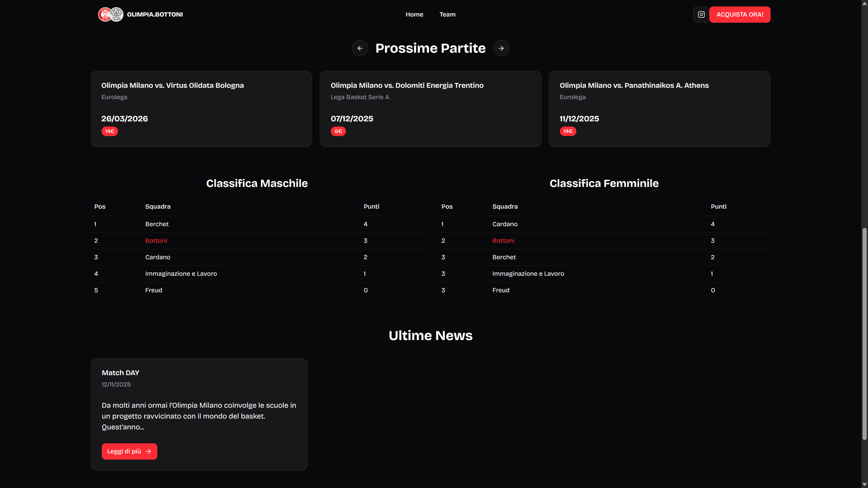Select the 14€ price badge for Virtus Bologna match
The image size is (868, 488).
point(109,131)
